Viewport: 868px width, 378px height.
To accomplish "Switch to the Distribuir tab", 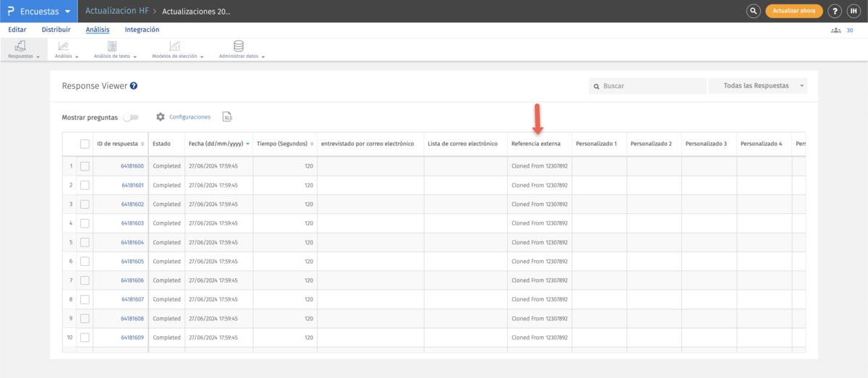I will (x=56, y=30).
